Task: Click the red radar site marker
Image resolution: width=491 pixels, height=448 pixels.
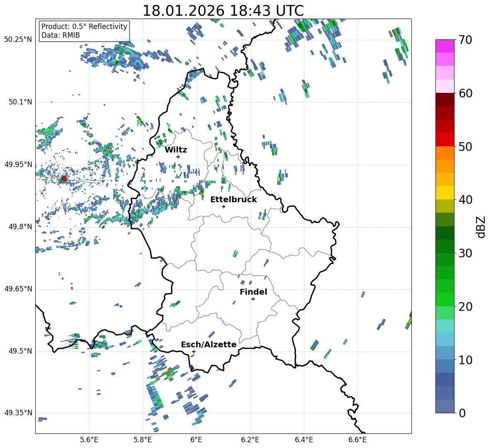Action: (64, 179)
